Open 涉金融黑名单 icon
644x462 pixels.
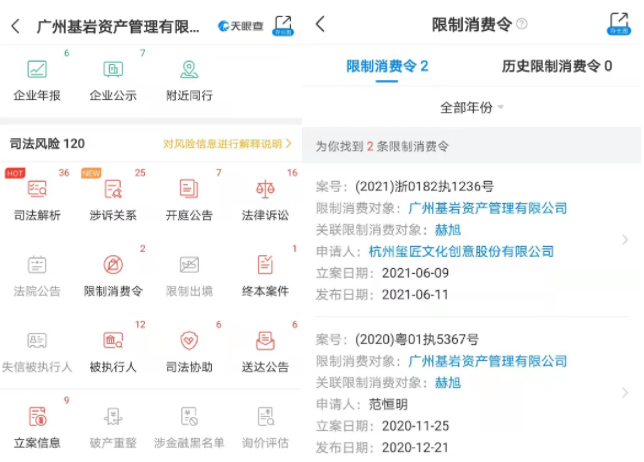click(x=189, y=416)
